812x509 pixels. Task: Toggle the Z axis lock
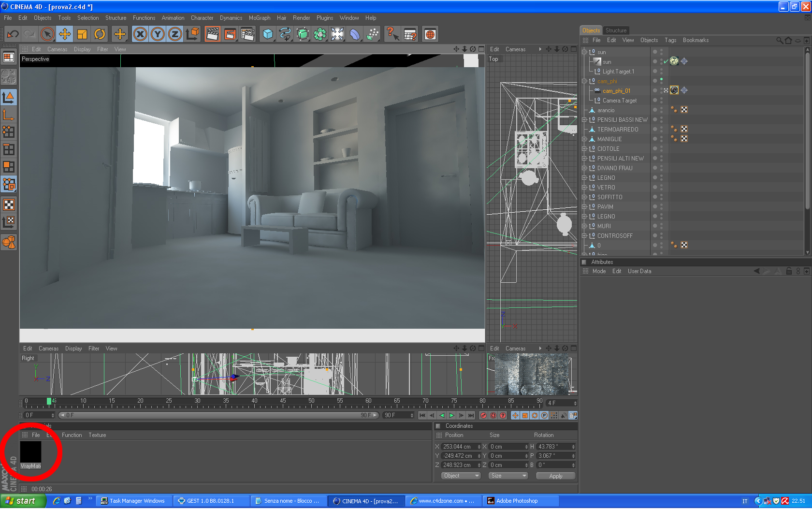(x=175, y=34)
